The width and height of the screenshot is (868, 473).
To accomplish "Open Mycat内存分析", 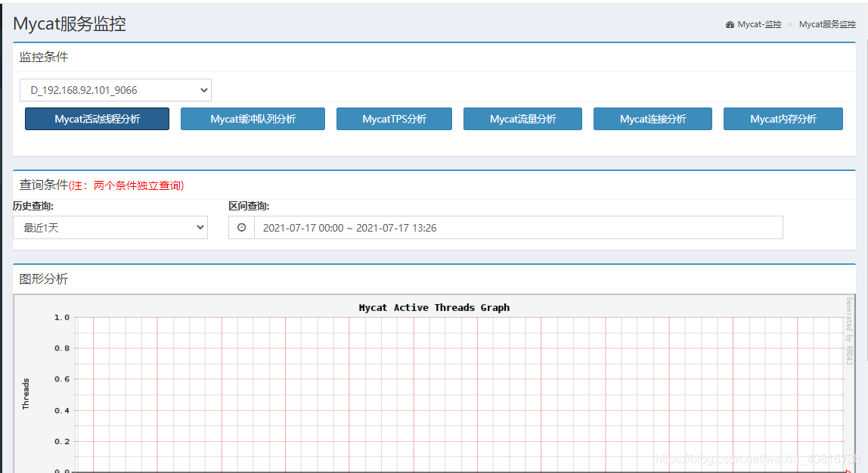I will click(783, 119).
